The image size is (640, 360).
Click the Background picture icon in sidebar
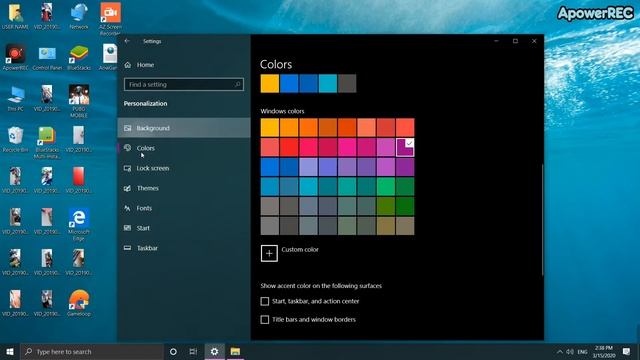point(128,128)
